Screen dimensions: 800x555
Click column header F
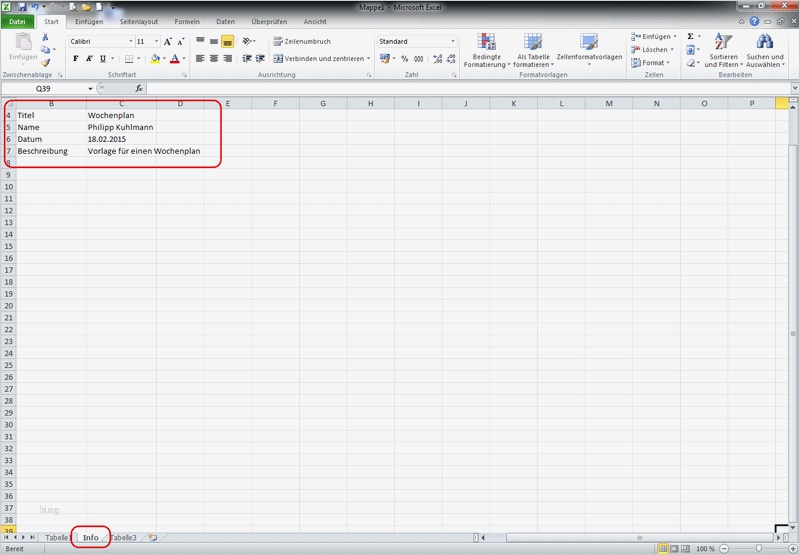(x=276, y=104)
